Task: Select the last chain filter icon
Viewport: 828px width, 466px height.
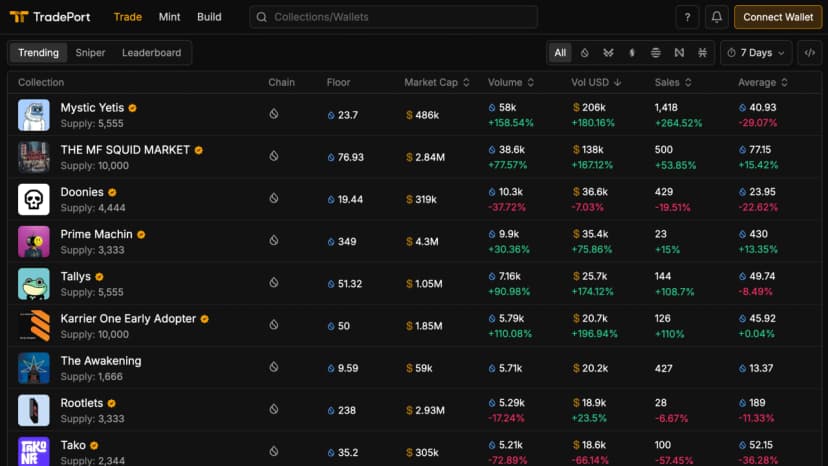Action: point(702,53)
